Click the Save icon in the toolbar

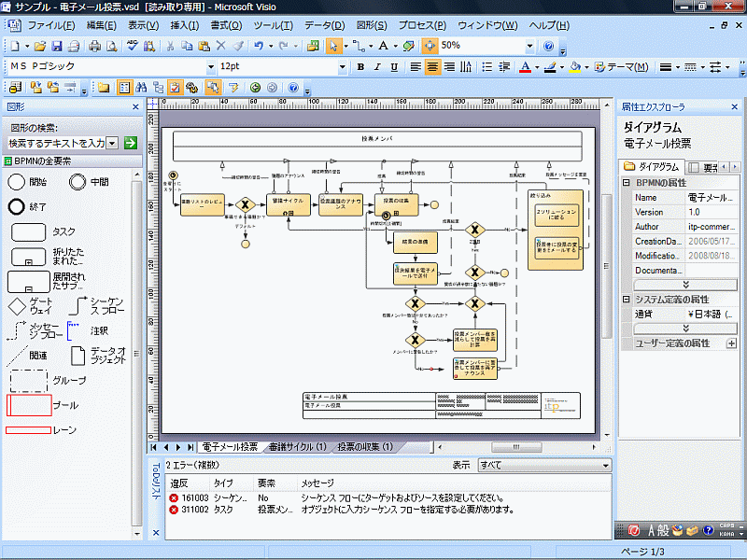coord(57,46)
